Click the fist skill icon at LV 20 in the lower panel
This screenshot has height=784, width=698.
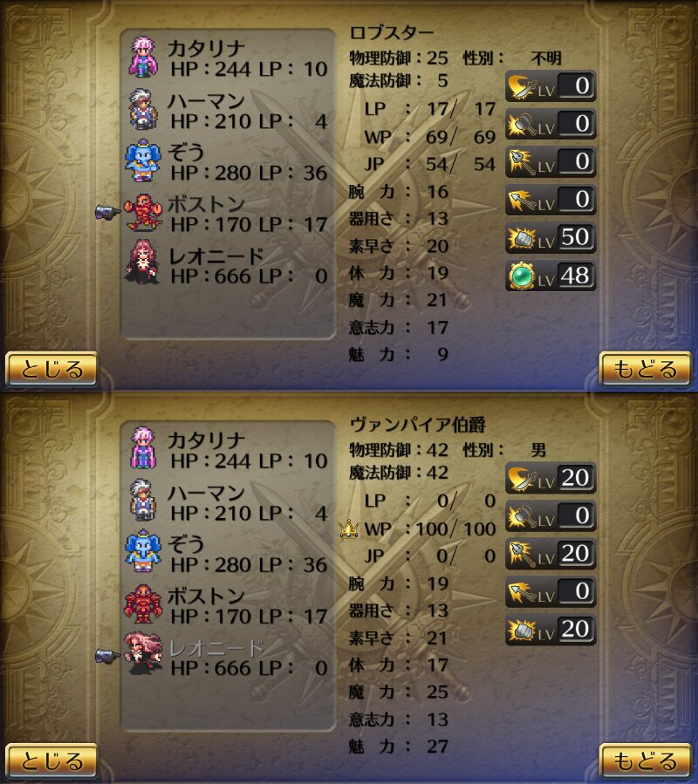click(522, 630)
